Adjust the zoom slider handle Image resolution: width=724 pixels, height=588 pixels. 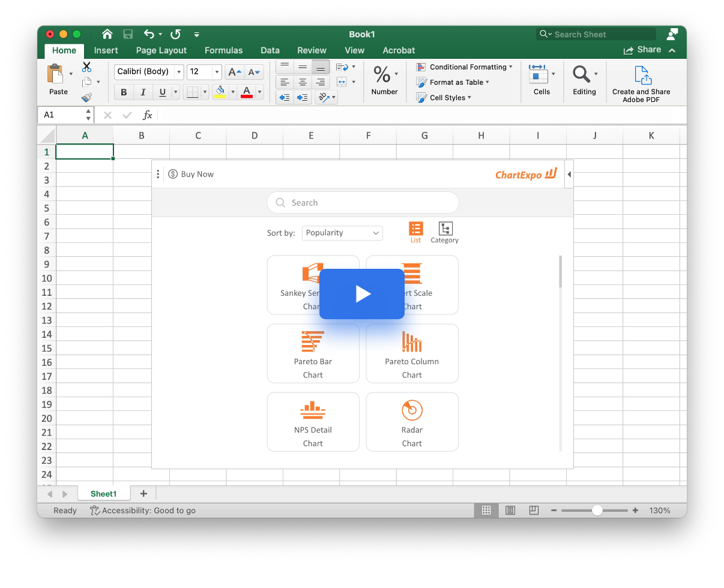(x=597, y=511)
